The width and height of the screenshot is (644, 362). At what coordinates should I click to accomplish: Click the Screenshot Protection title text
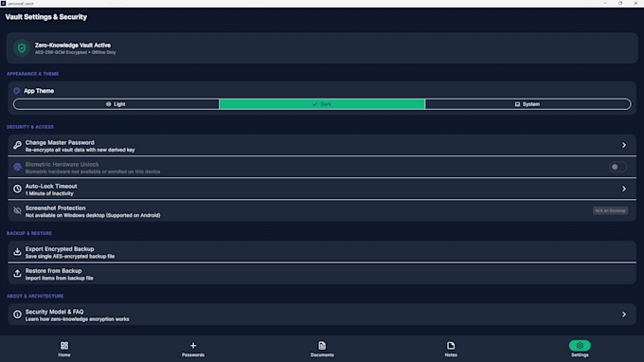56,208
